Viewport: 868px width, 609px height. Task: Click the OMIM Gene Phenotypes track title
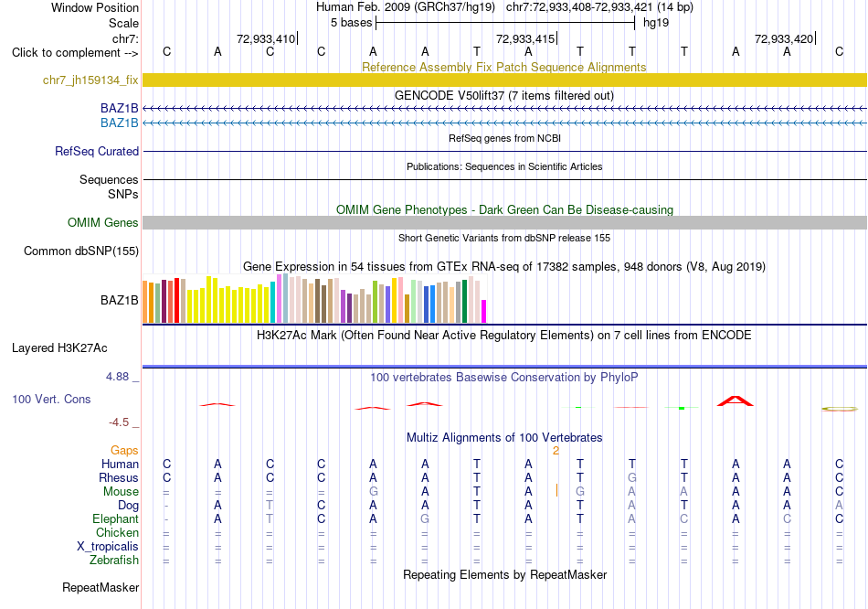click(x=504, y=209)
